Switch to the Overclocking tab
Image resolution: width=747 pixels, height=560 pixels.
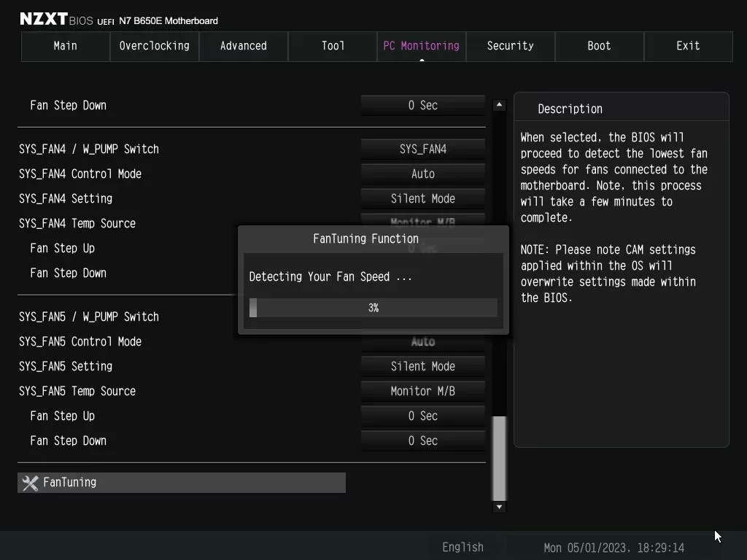coord(154,46)
